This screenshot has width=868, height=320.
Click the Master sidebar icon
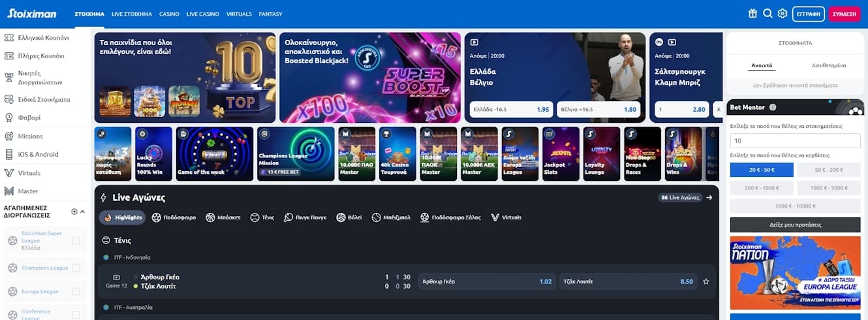pos(9,191)
